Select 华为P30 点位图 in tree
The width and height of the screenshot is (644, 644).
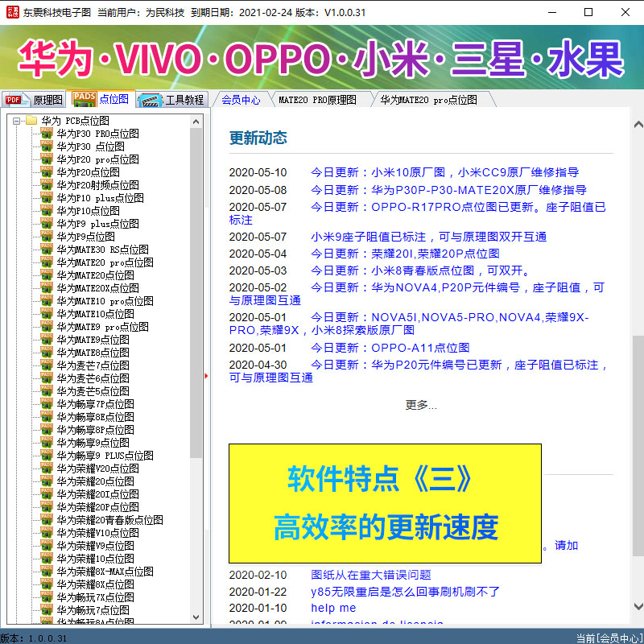[x=90, y=147]
